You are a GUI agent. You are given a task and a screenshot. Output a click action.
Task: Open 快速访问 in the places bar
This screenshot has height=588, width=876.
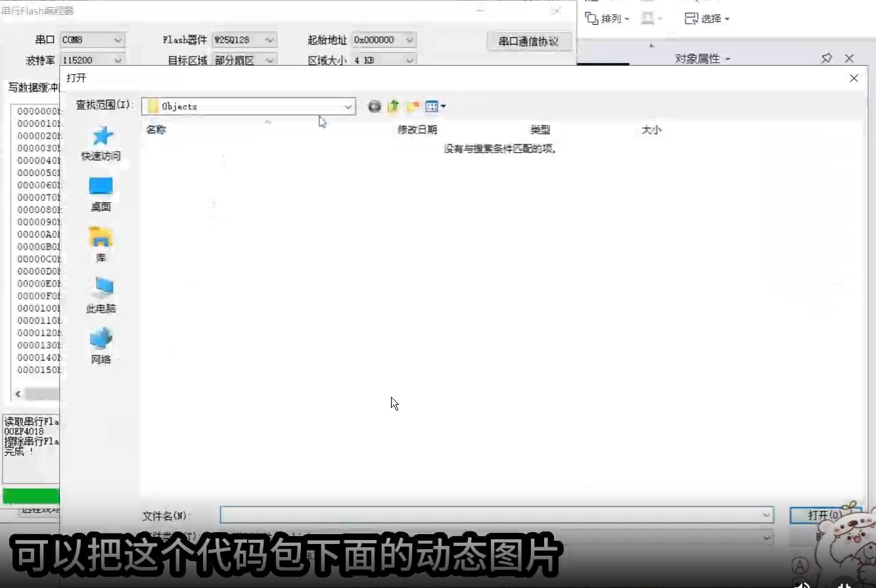coord(101,143)
